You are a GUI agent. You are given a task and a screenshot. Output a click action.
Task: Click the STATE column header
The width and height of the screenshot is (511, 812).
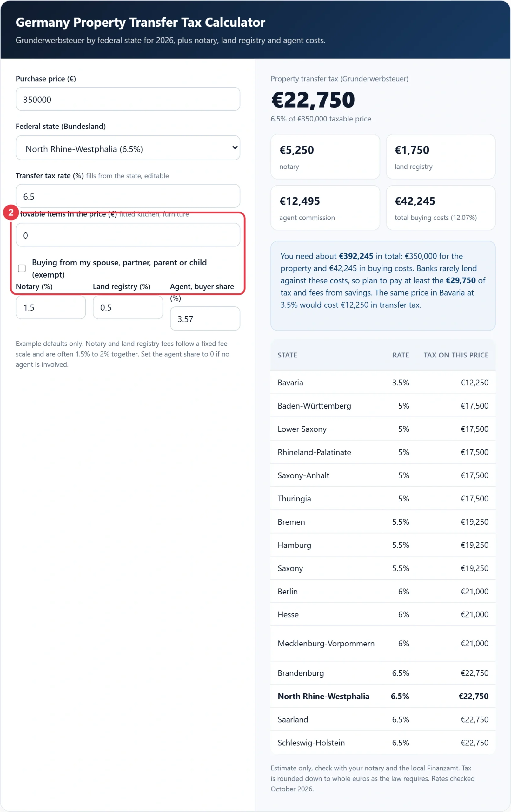[287, 355]
